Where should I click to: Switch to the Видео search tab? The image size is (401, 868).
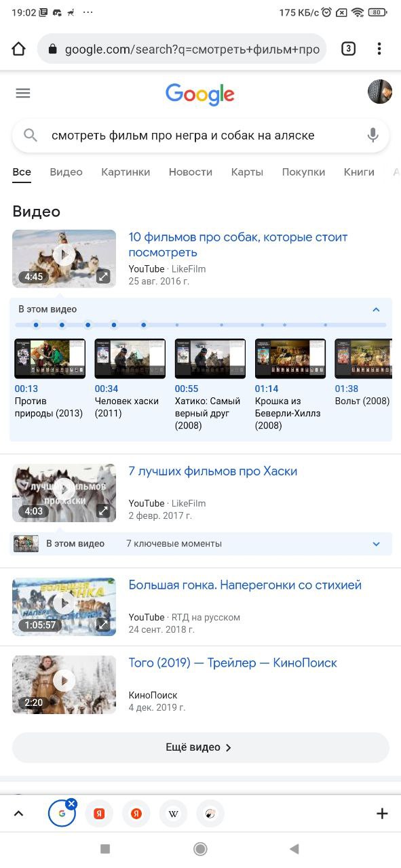pyautogui.click(x=66, y=172)
